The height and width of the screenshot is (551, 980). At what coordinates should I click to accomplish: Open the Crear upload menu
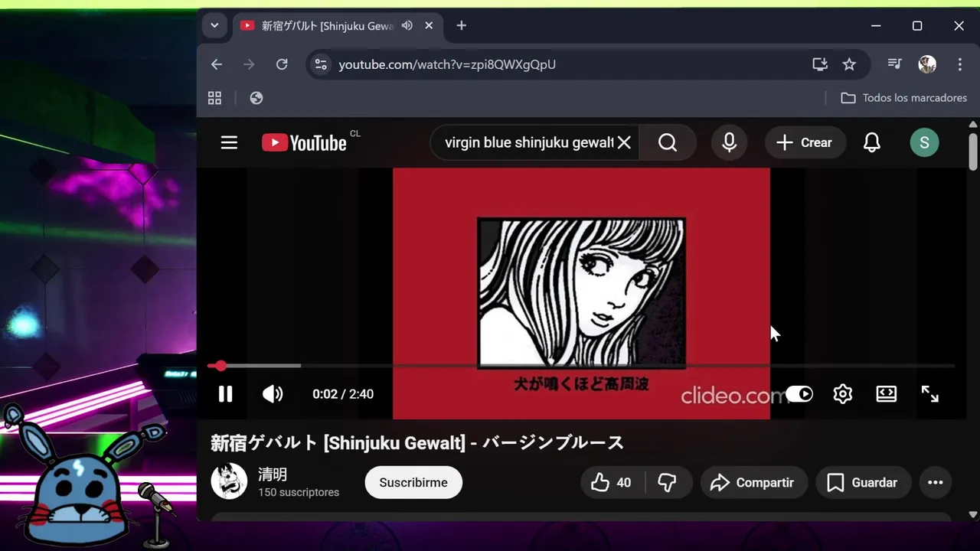pos(804,142)
